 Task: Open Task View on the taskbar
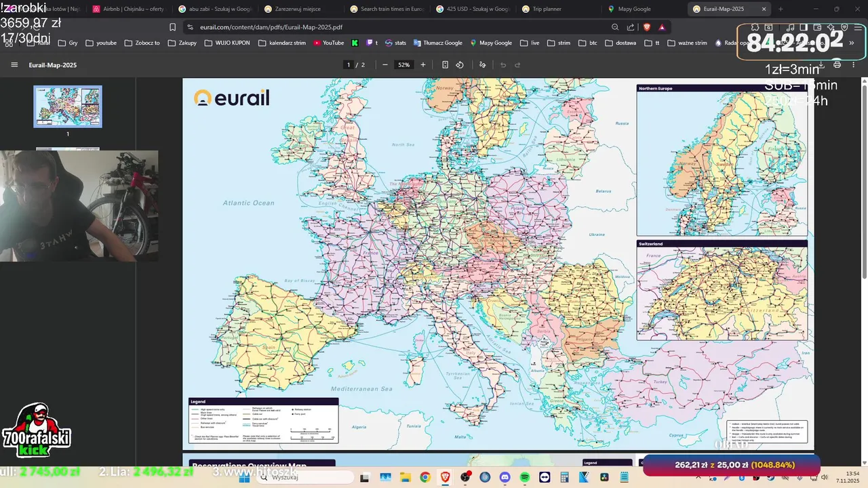[364, 477]
